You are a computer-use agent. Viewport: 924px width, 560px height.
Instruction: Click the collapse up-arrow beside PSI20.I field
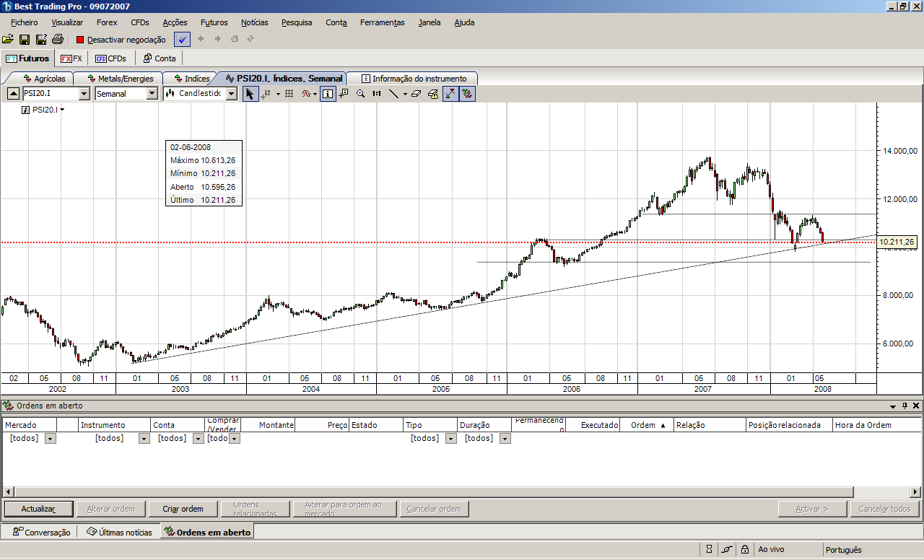point(14,94)
